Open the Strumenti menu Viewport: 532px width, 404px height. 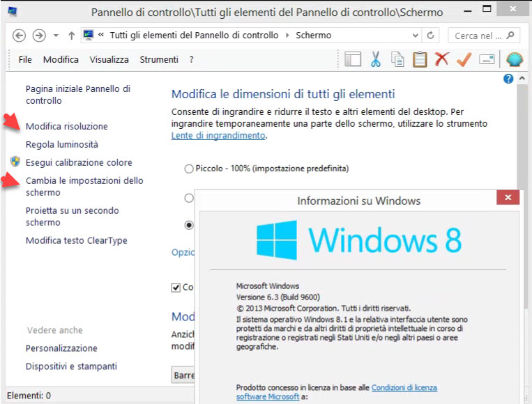click(159, 60)
